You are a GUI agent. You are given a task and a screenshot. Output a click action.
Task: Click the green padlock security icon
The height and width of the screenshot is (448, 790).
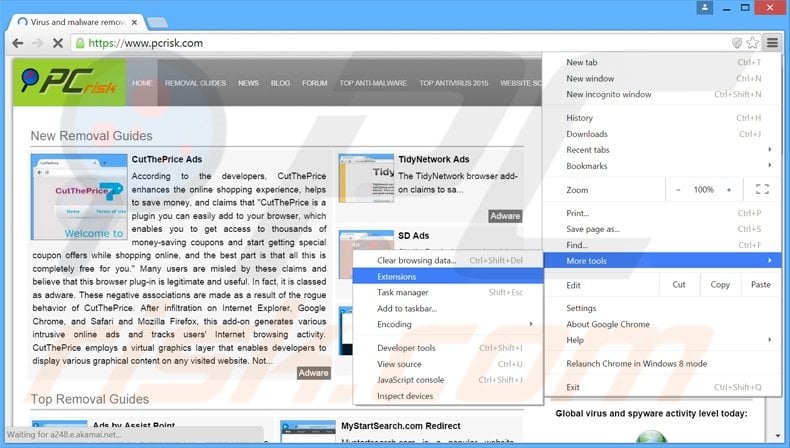80,43
